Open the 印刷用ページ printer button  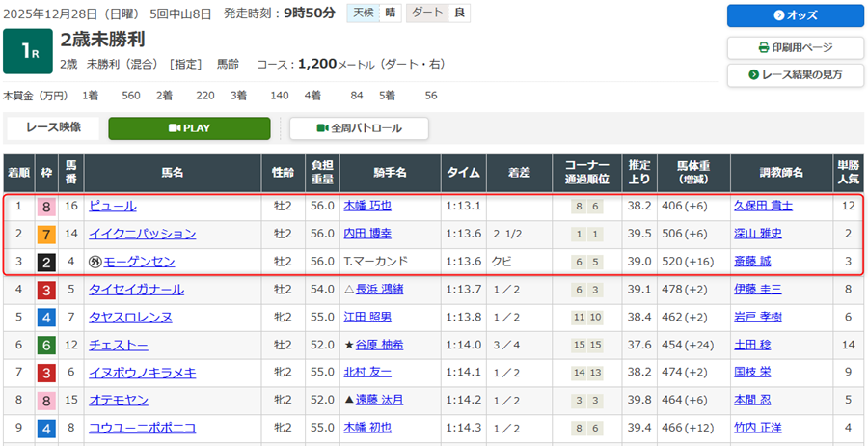tap(795, 47)
